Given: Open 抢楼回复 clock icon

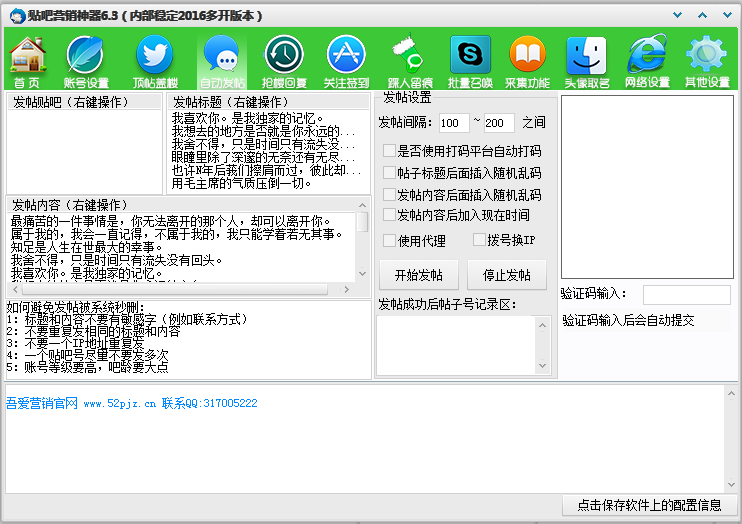Looking at the screenshot, I should tap(284, 58).
